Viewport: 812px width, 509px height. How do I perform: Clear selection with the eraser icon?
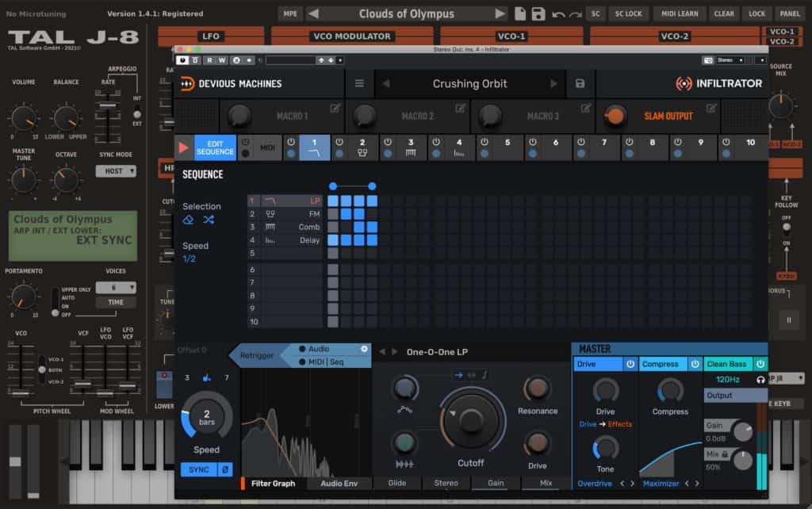point(189,220)
